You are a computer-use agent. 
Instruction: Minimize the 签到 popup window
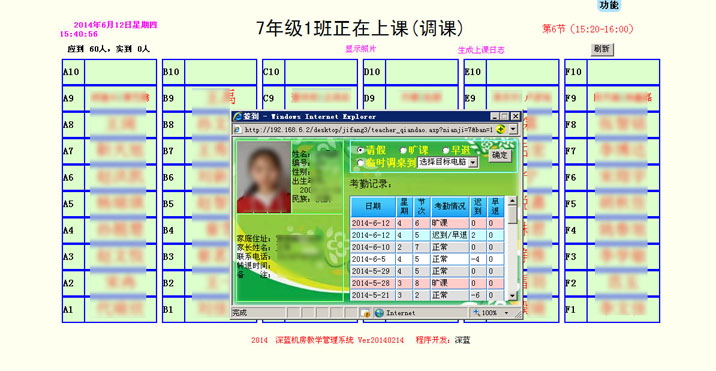pyautogui.click(x=495, y=117)
